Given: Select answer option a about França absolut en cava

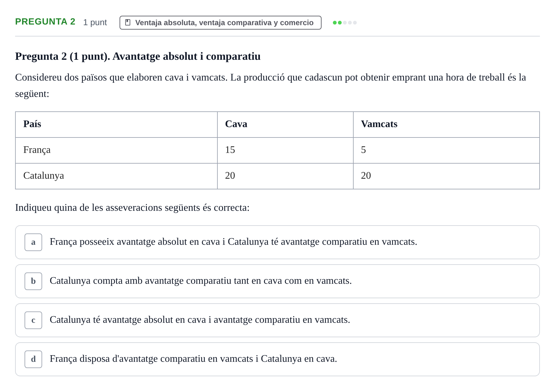Looking at the screenshot, I should (x=277, y=242).
